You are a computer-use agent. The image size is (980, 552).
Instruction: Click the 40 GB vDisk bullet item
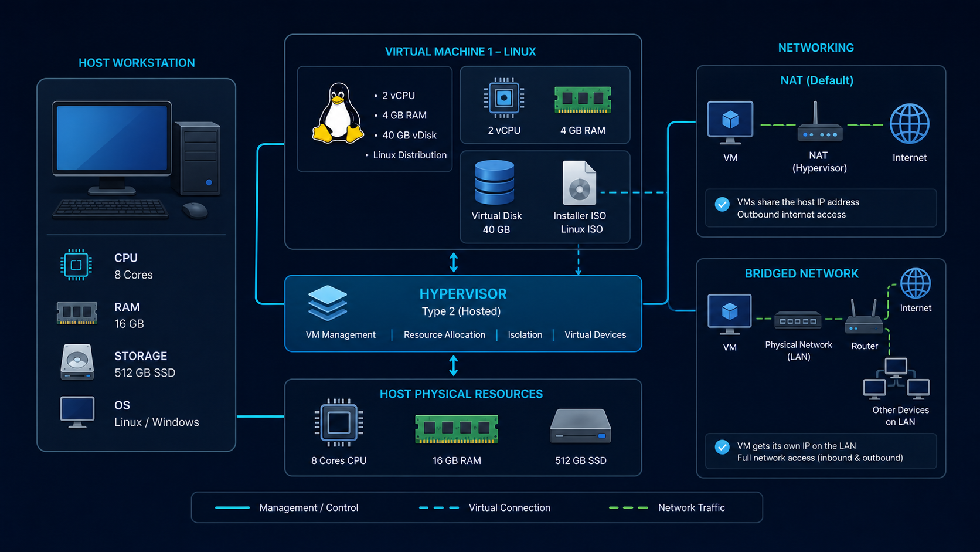click(405, 136)
